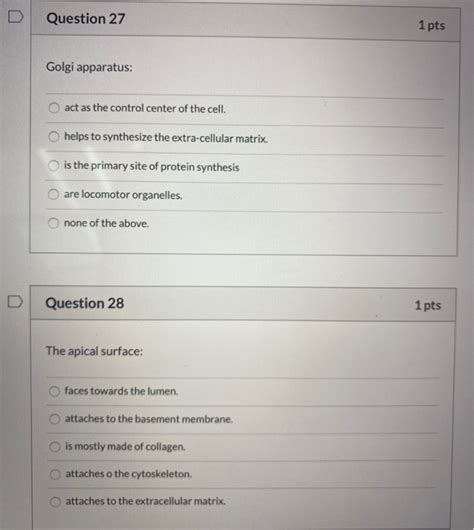Choose 'attaches to the extracellular matrix'
The height and width of the screenshot is (530, 474).
(x=55, y=501)
